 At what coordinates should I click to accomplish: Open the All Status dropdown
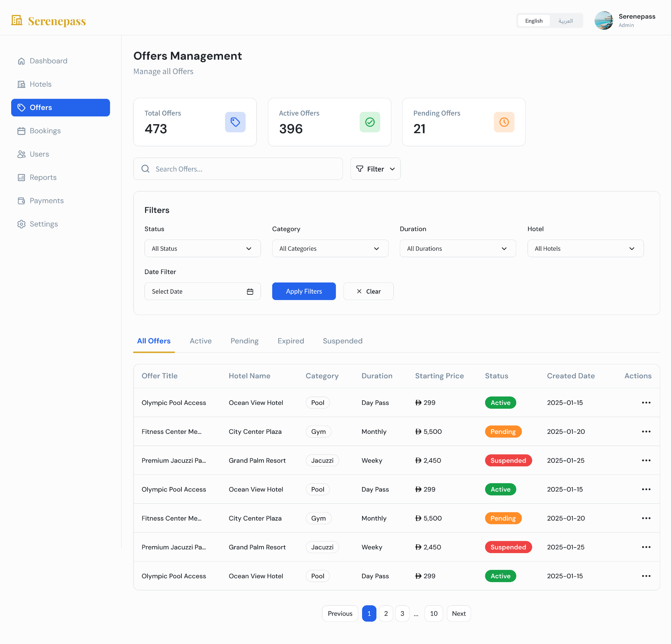(203, 249)
